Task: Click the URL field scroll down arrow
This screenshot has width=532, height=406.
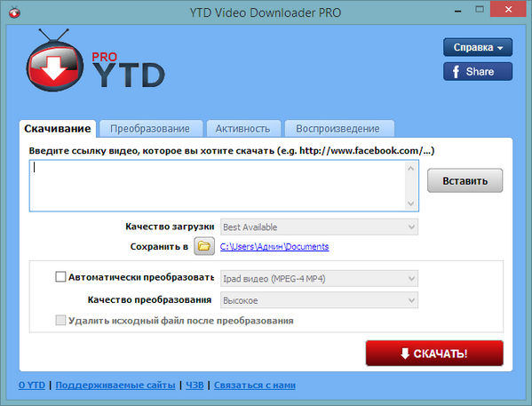Action: 411,203
